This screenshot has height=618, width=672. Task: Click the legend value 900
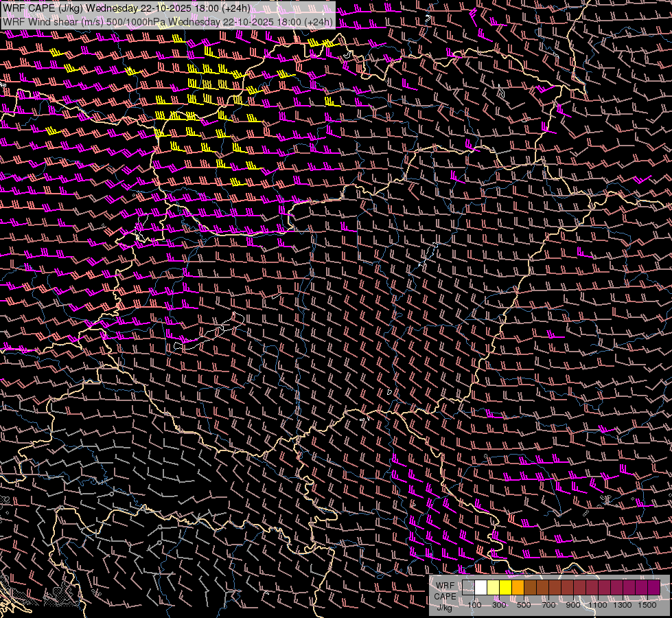[573, 605]
